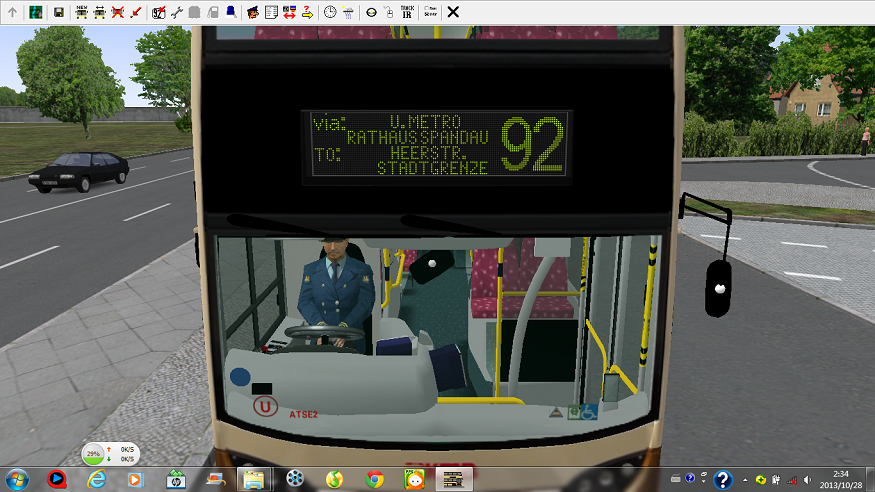The image size is (875, 492).
Task: Click the green-yellow round tray icon
Action: click(761, 480)
